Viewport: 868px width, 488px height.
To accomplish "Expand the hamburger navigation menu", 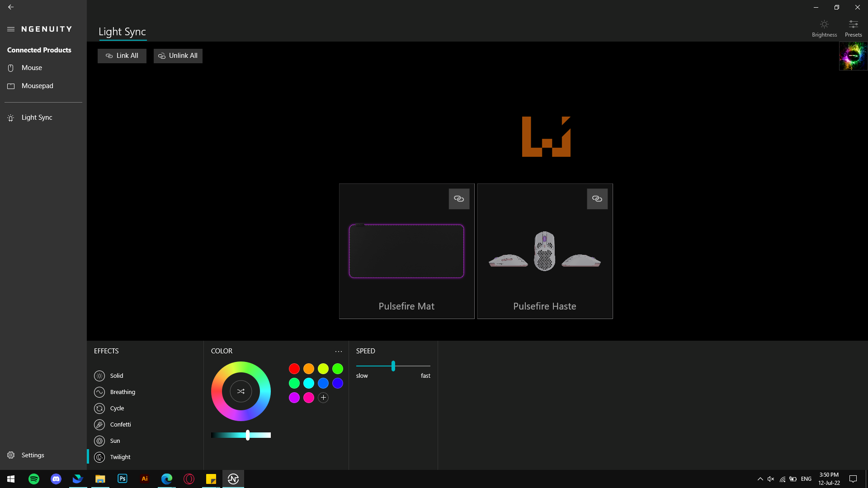I will 11,29.
